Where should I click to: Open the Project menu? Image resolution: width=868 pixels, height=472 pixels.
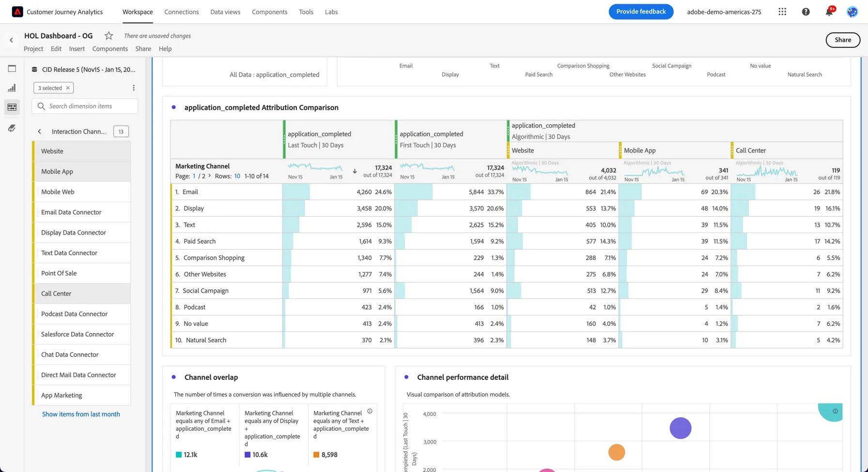tap(33, 48)
